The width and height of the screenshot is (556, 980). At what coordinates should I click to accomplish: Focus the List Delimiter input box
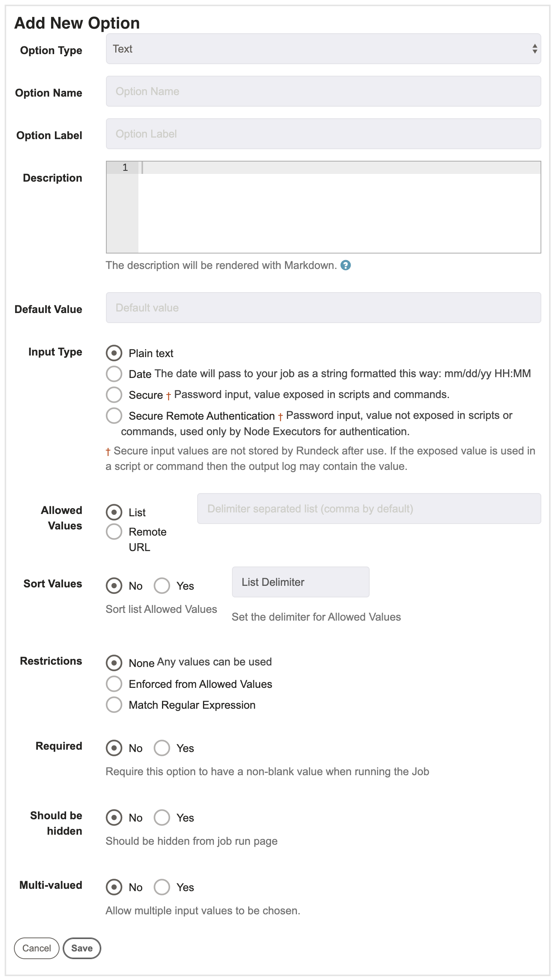pos(300,582)
